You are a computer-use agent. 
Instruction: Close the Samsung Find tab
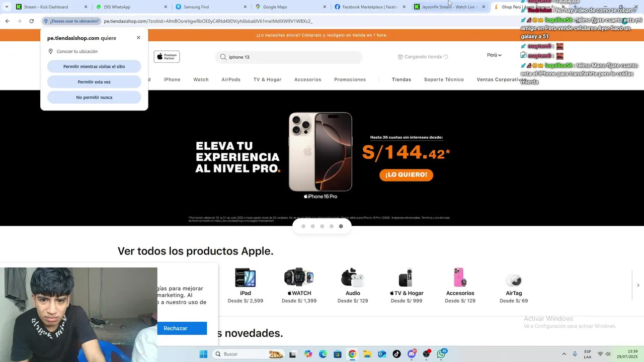tap(245, 7)
